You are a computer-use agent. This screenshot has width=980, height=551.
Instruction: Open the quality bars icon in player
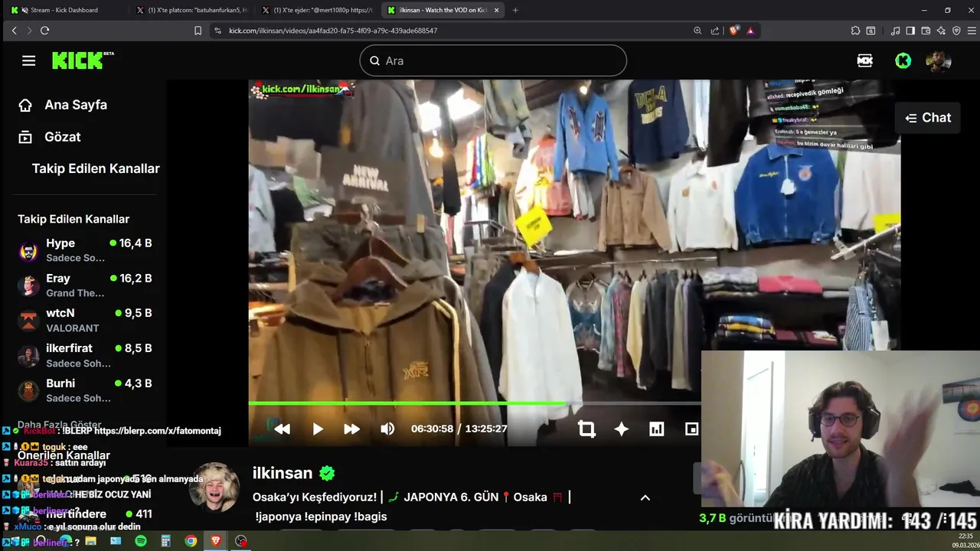(x=656, y=429)
